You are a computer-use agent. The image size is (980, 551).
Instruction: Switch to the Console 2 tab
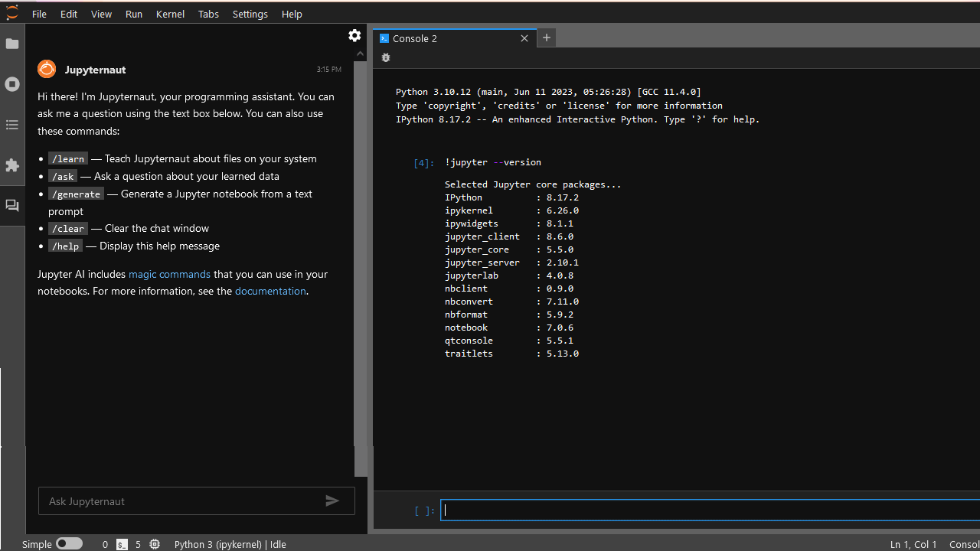coord(454,38)
